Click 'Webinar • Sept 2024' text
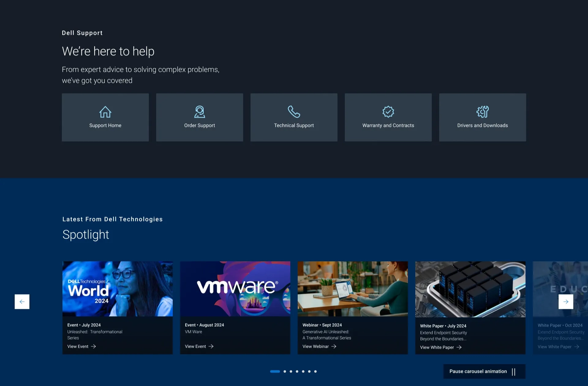The height and width of the screenshot is (386, 588). pos(322,325)
